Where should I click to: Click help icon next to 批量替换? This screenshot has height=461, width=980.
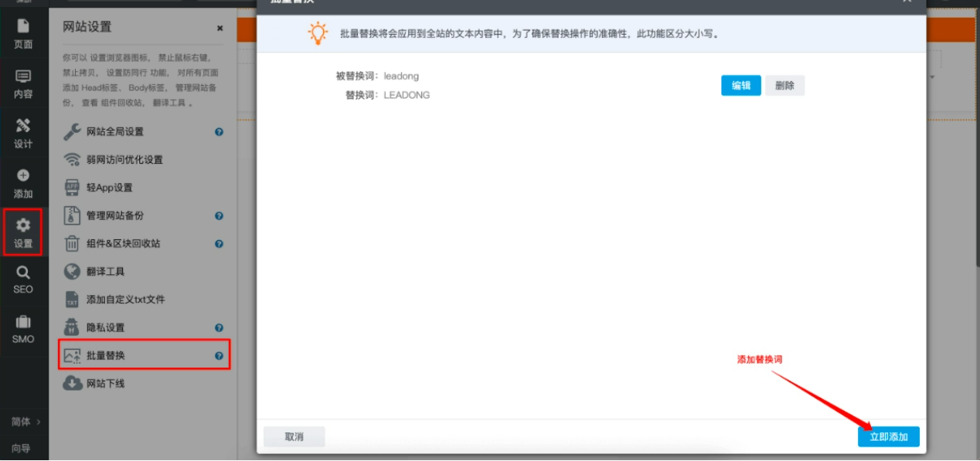[x=219, y=356]
